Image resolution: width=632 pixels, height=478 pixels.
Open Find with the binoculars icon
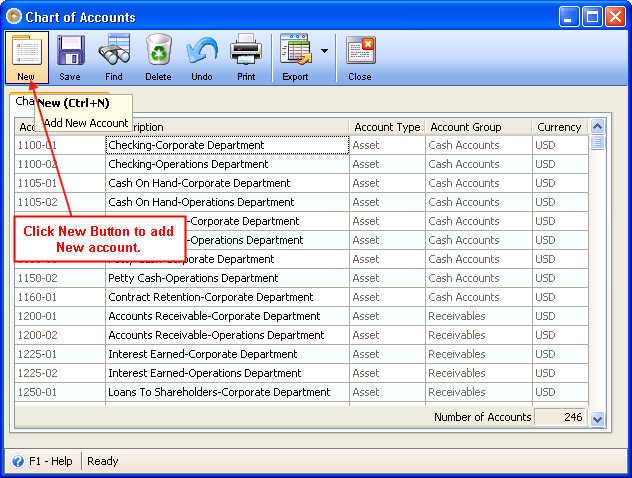coord(114,50)
